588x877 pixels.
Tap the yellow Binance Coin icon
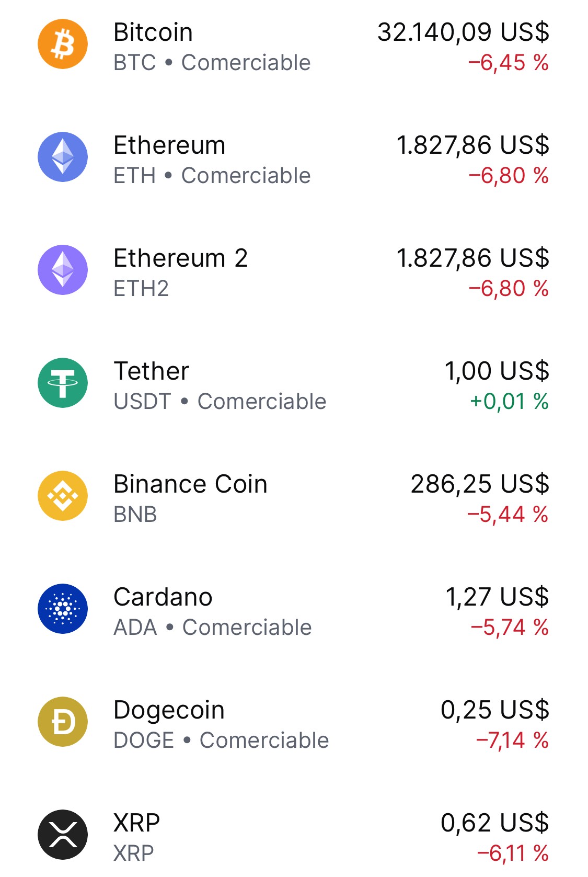pos(63,496)
